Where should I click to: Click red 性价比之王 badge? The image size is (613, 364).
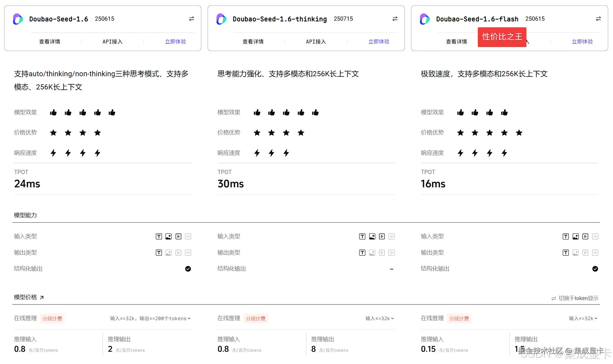[502, 37]
